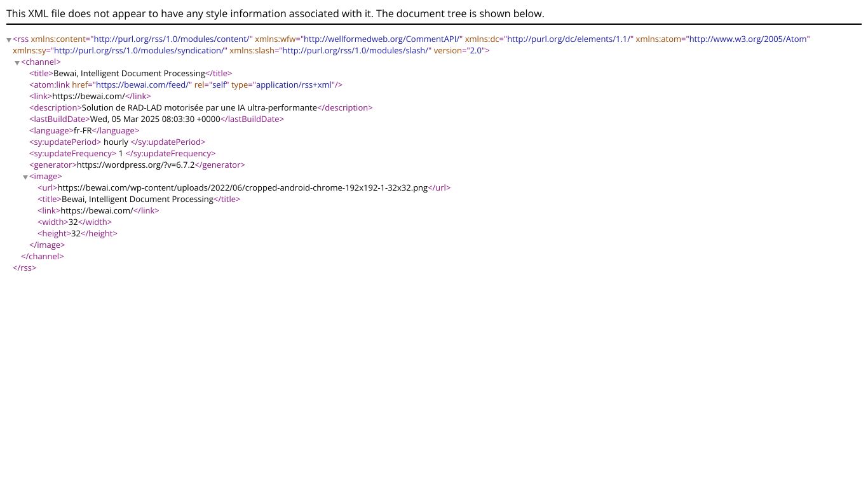Screen dimensions: 868x488
Task: Click the xmlns:dc 'purl.org/dc/elements/1.1/' attribute
Action: [x=549, y=39]
